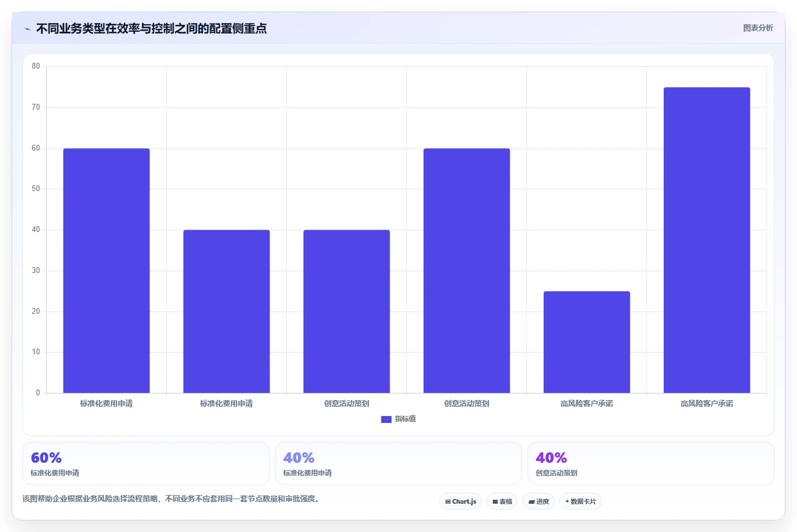Click the description text starting 该图帮助企业

tap(171, 499)
